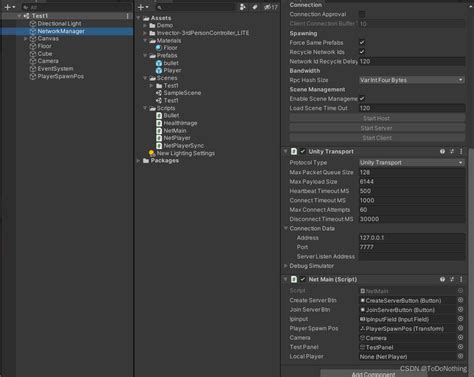Click the Port field showing 7777
Viewport: 474px width, 377px height.
(x=412, y=247)
